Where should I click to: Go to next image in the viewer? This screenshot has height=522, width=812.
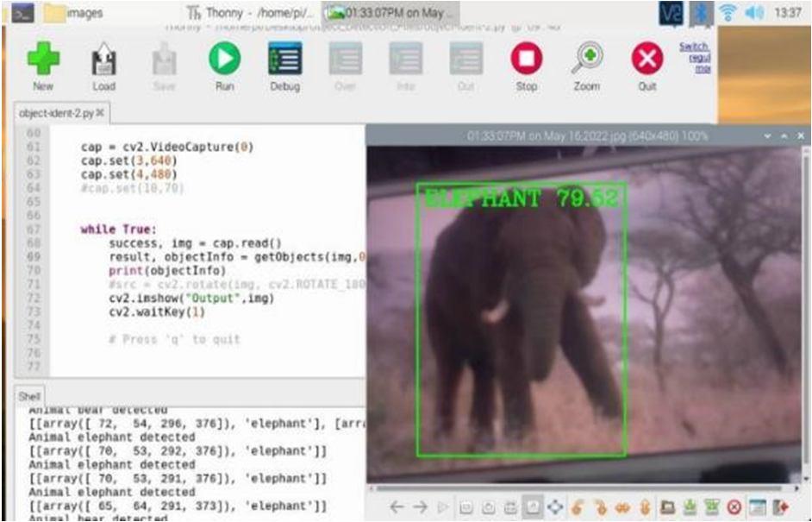420,506
